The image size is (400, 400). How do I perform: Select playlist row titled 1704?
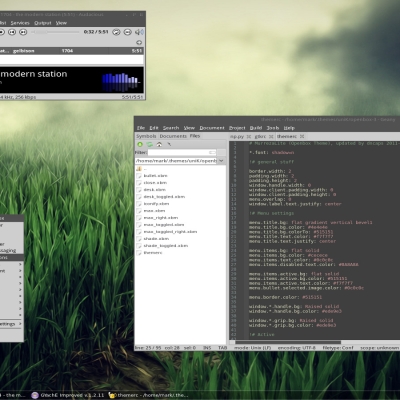point(72,51)
